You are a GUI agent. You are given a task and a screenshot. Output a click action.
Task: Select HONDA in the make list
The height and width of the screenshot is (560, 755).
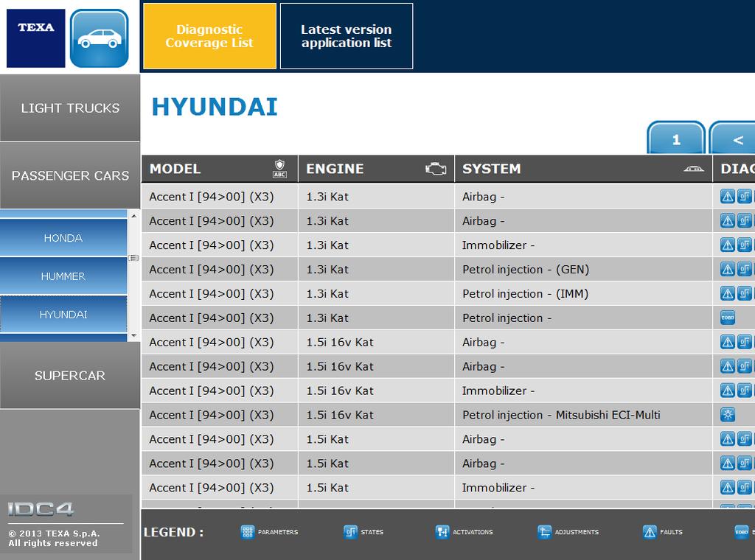(x=63, y=238)
